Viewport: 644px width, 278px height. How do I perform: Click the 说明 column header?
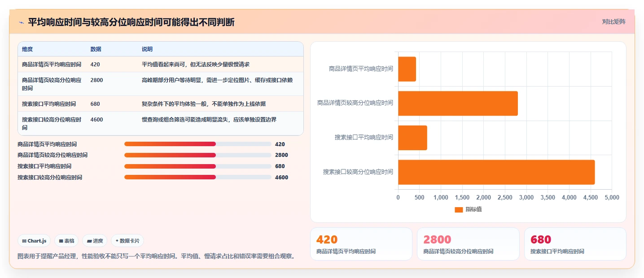click(x=147, y=49)
